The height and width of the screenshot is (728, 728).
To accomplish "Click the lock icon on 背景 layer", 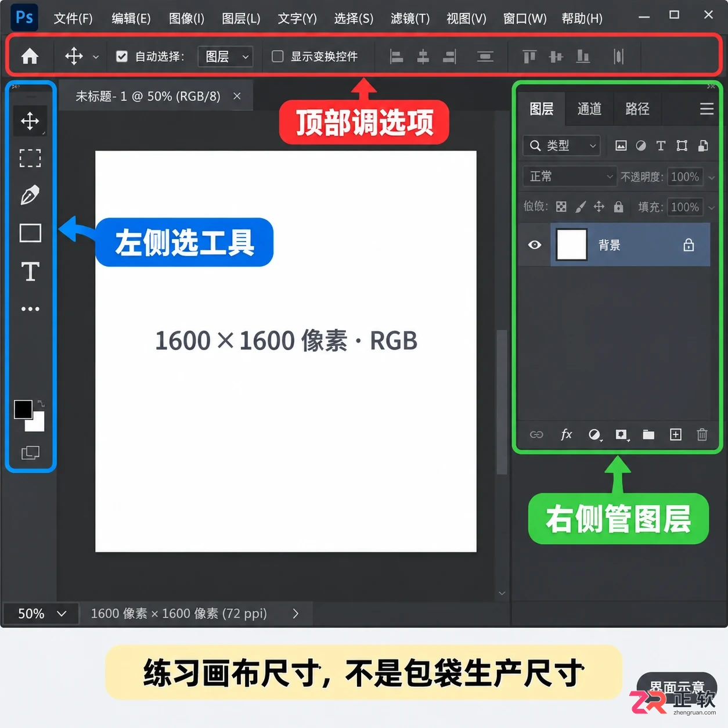I will pyautogui.click(x=689, y=245).
